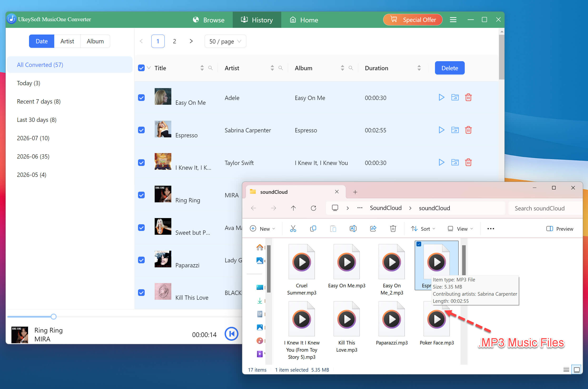Uncheck the Paparazzi row checkbox
This screenshot has width=588, height=389.
[x=141, y=260]
